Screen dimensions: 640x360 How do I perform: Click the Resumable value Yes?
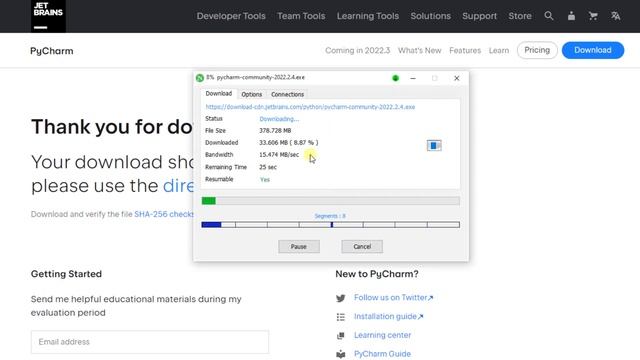click(x=265, y=180)
